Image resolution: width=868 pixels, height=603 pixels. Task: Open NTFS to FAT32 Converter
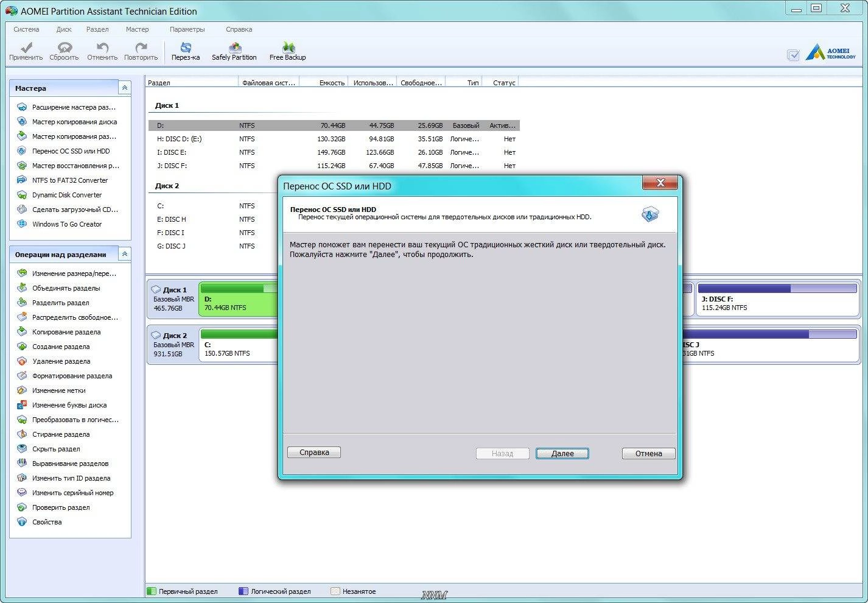(63, 180)
